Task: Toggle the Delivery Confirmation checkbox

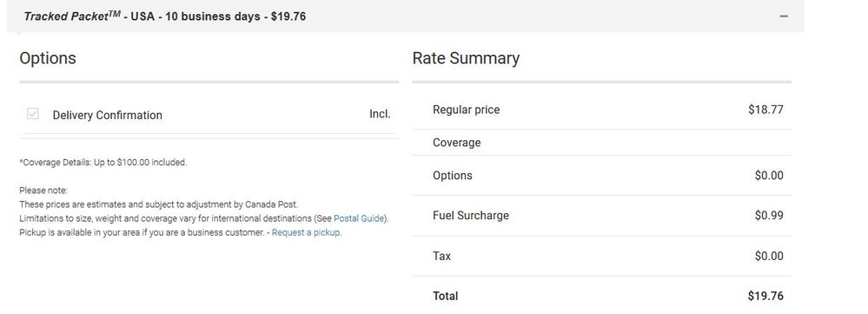Action: click(33, 114)
